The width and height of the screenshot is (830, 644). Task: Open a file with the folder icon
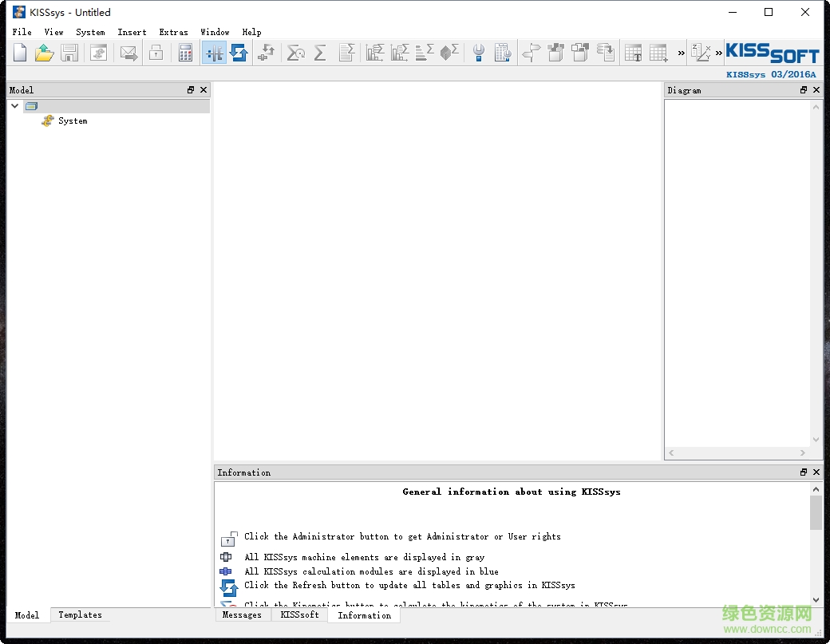click(45, 53)
